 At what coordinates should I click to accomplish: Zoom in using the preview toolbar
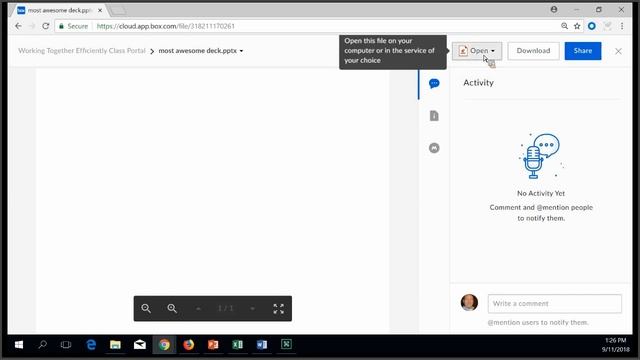[x=172, y=309]
